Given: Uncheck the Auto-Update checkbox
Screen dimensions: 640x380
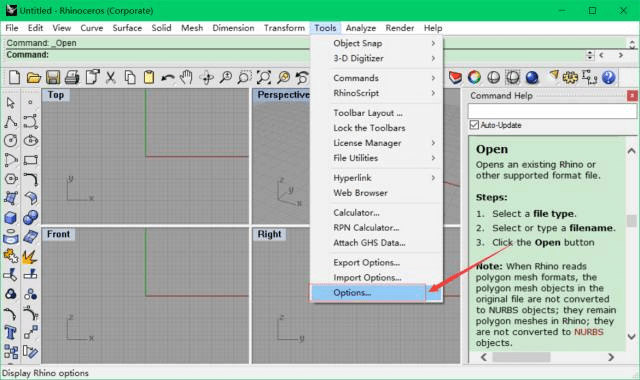Looking at the screenshot, I should point(474,125).
